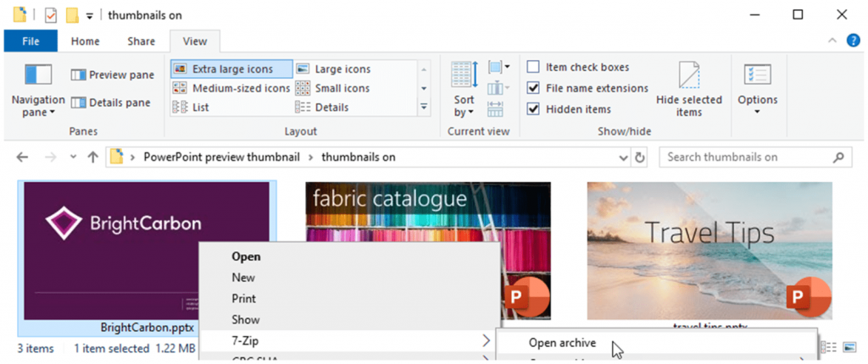Select Small icons layout

tap(332, 88)
